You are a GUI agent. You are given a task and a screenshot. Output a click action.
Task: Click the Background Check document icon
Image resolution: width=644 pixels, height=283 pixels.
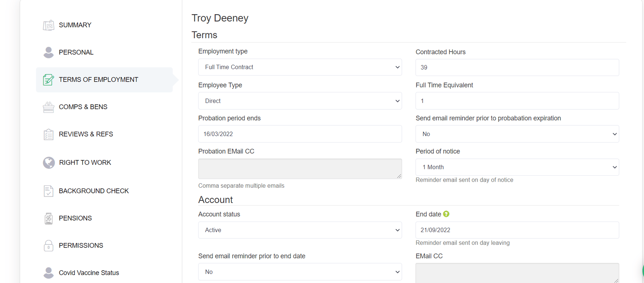coord(49,191)
